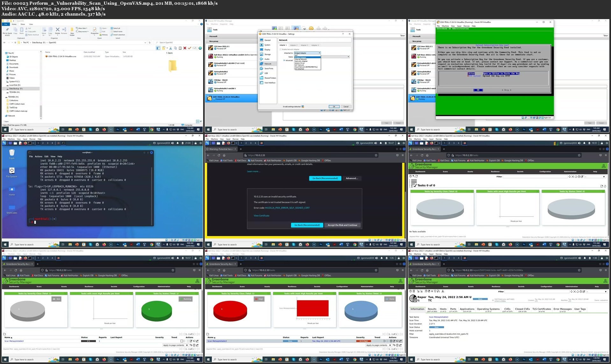Click 0% progress bar on running scan row
Image resolution: width=611 pixels, height=364 pixels.
pos(88,341)
